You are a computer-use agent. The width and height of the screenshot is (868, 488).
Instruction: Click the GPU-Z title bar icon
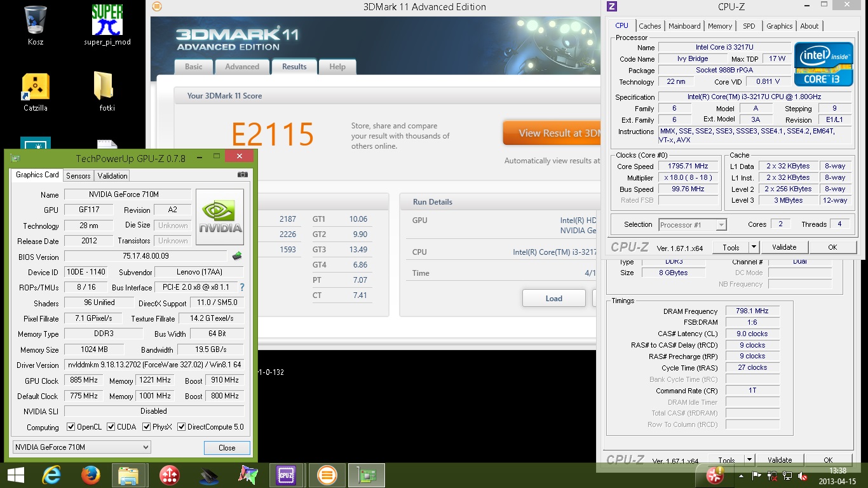click(15, 158)
